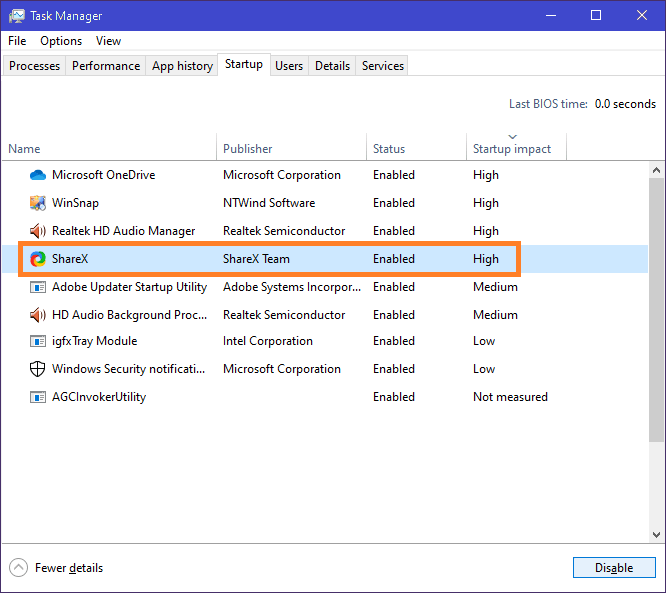Click the Not measured impact cell

pos(510,397)
